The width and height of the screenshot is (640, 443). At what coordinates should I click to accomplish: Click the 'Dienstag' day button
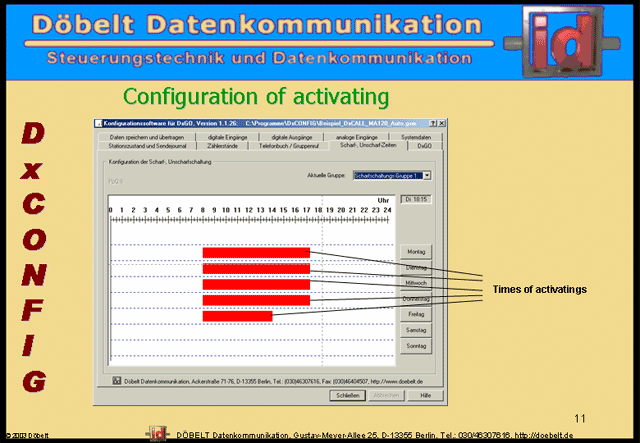tap(416, 267)
